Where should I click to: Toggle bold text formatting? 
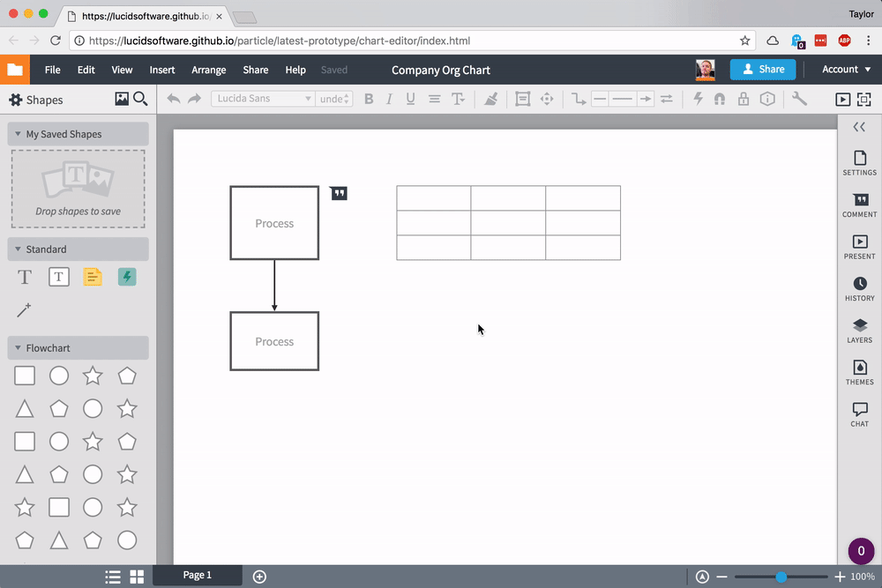point(369,99)
